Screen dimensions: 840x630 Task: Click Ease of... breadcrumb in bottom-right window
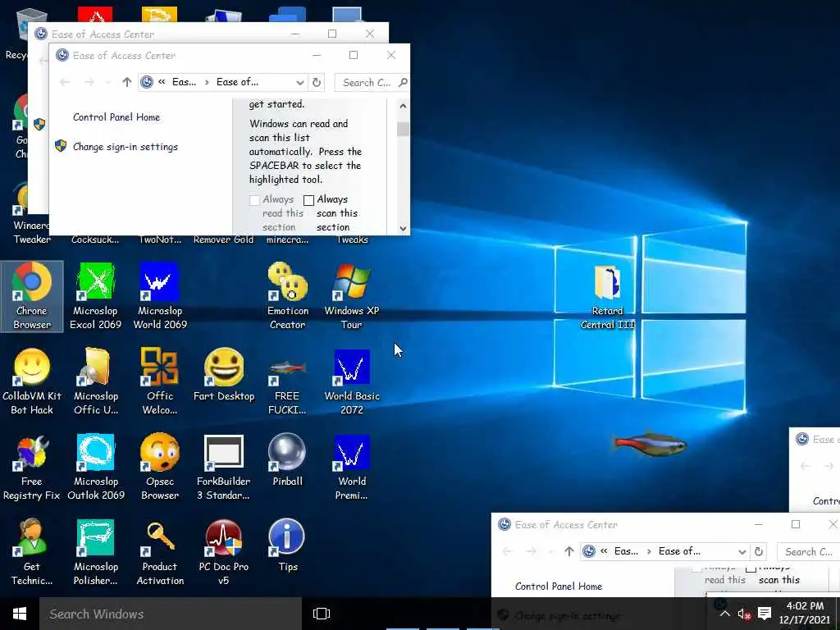pos(679,551)
